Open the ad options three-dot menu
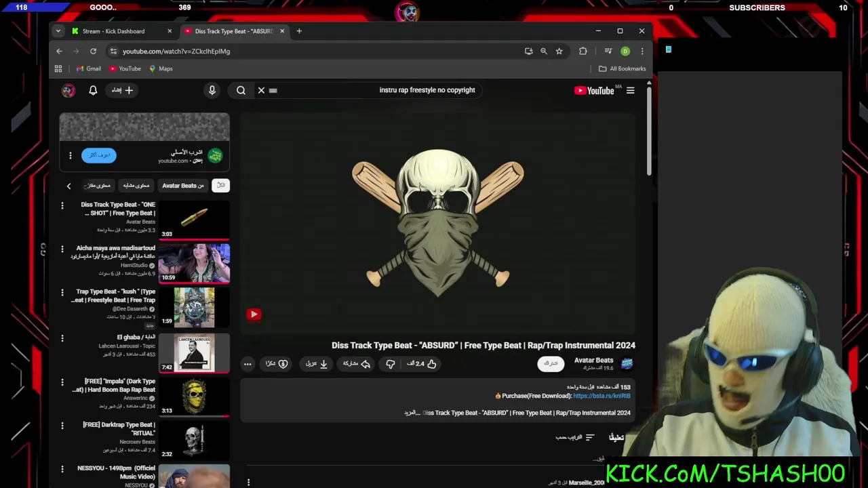 click(70, 155)
